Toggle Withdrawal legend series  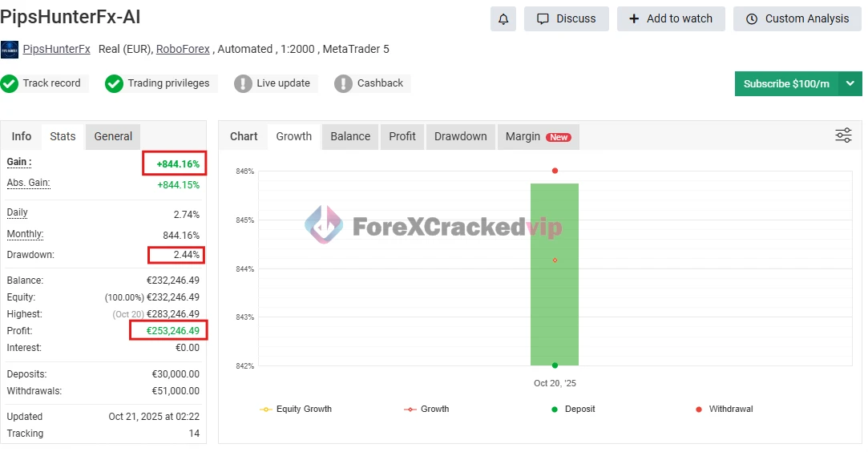[x=724, y=409]
